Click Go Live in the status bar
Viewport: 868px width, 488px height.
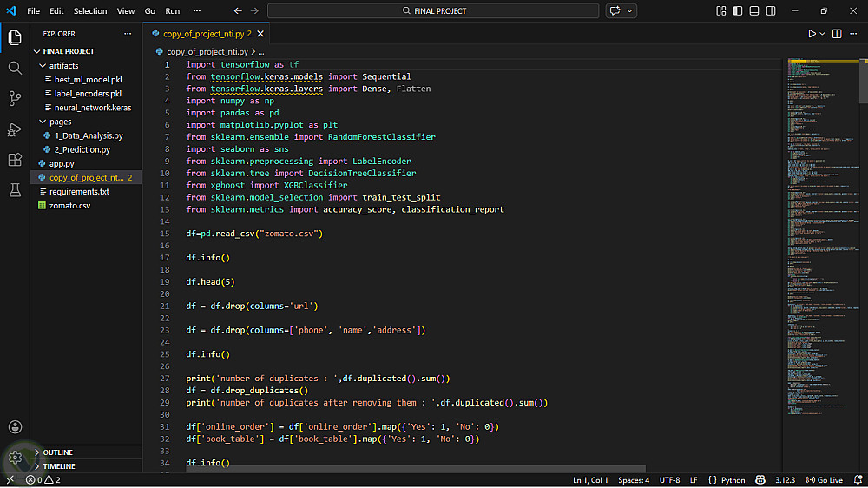tap(824, 480)
